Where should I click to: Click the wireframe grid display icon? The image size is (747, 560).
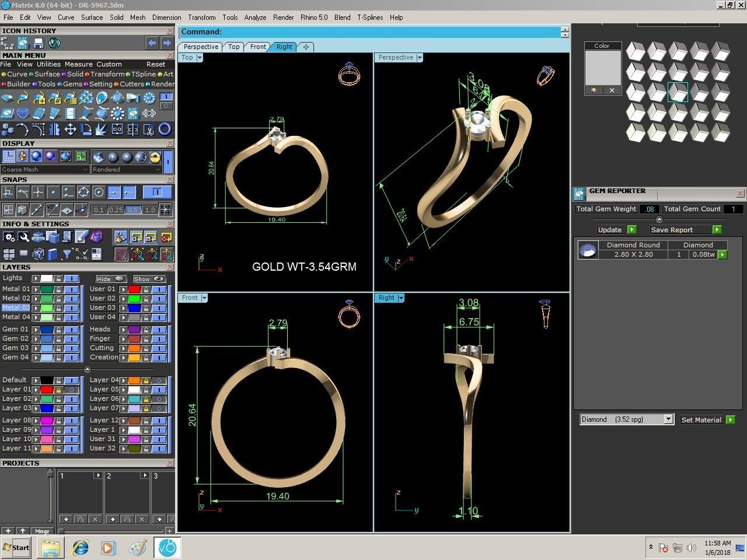point(9,156)
